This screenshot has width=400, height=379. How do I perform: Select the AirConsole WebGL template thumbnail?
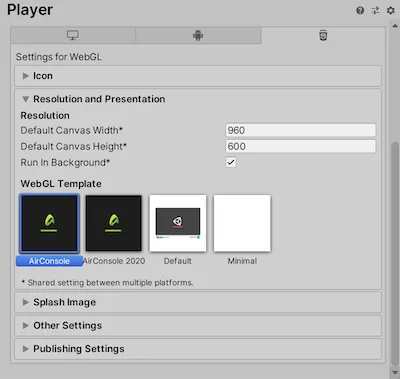(x=49, y=223)
